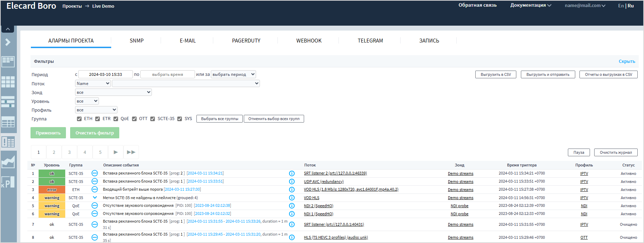This screenshot has height=243, width=644.
Task: Click the 'Выгрузить в CSV' button
Action: click(496, 74)
